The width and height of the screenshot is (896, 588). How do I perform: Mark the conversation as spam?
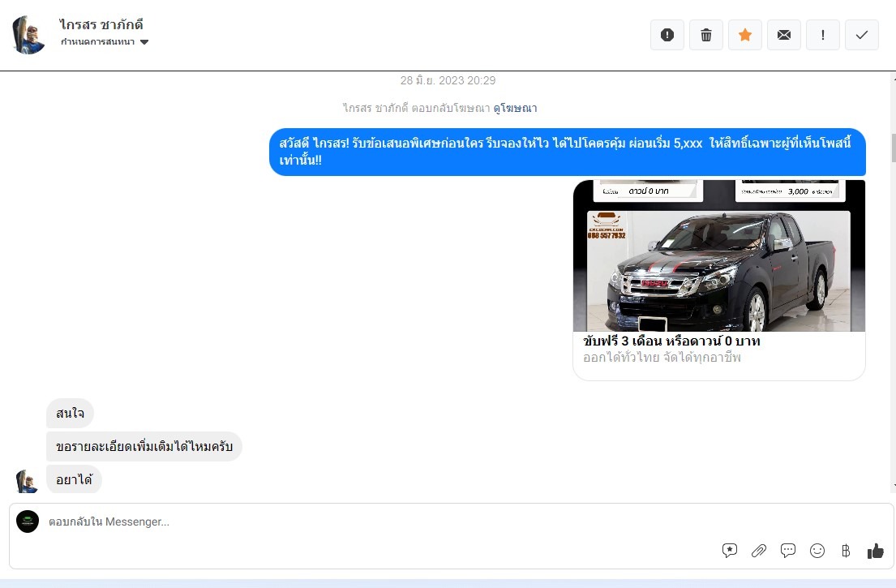tap(667, 35)
